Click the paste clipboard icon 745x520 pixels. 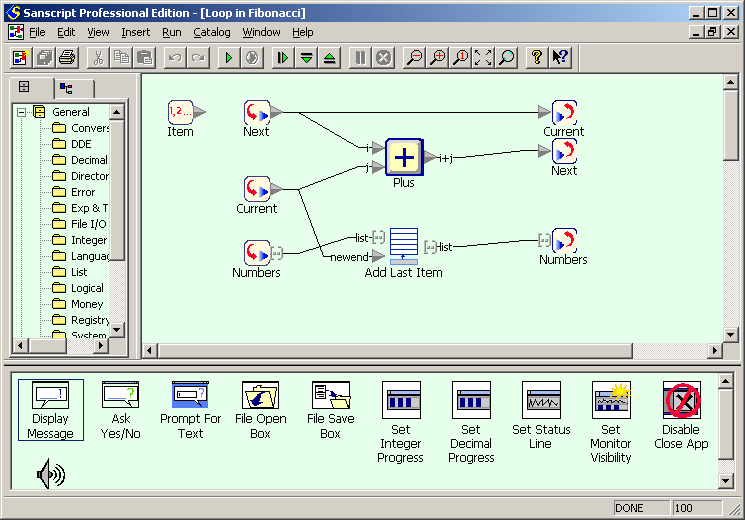pyautogui.click(x=144, y=58)
